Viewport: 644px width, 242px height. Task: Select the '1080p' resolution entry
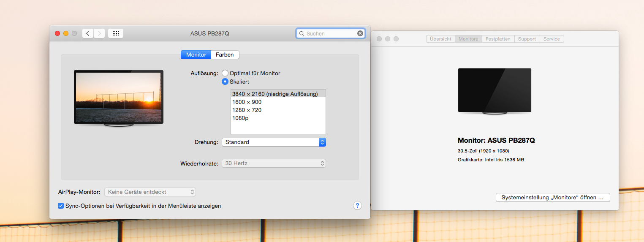point(278,118)
